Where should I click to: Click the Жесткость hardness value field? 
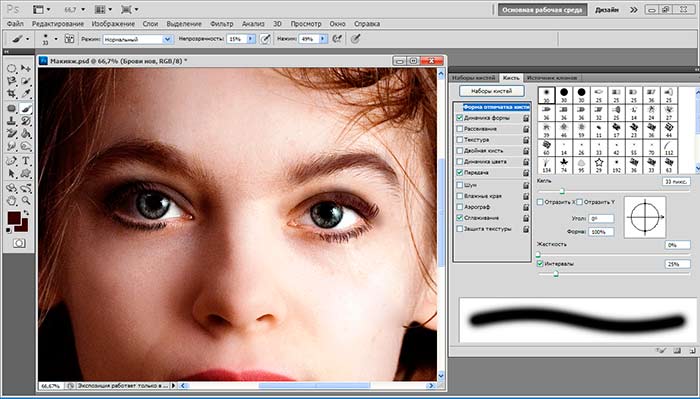click(677, 245)
